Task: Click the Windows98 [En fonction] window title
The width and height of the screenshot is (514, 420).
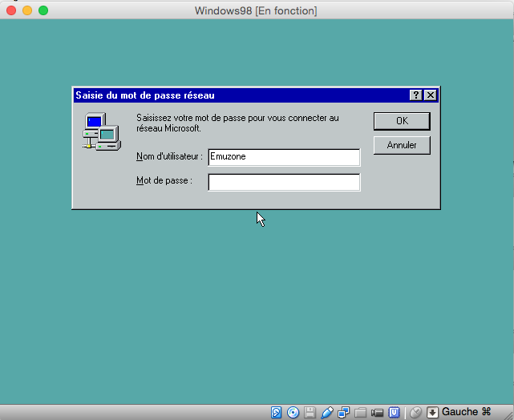Action: [256, 10]
